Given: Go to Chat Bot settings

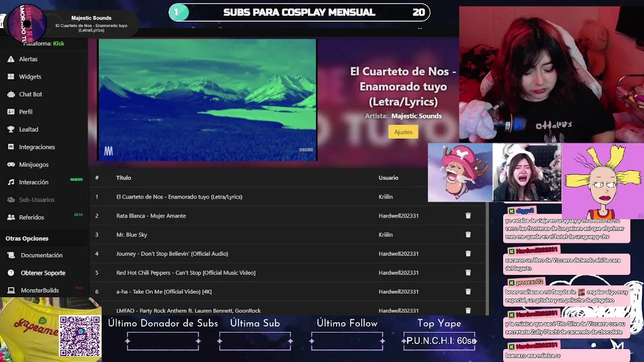Looking at the screenshot, I should click(x=31, y=94).
